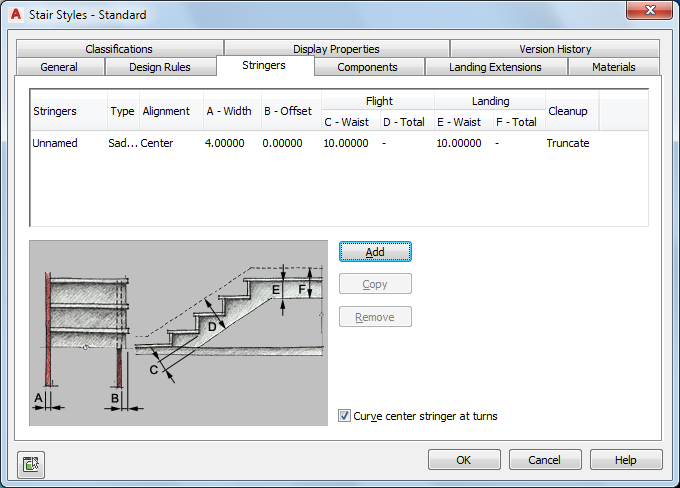
Task: Click the Cancel button
Action: click(x=545, y=460)
